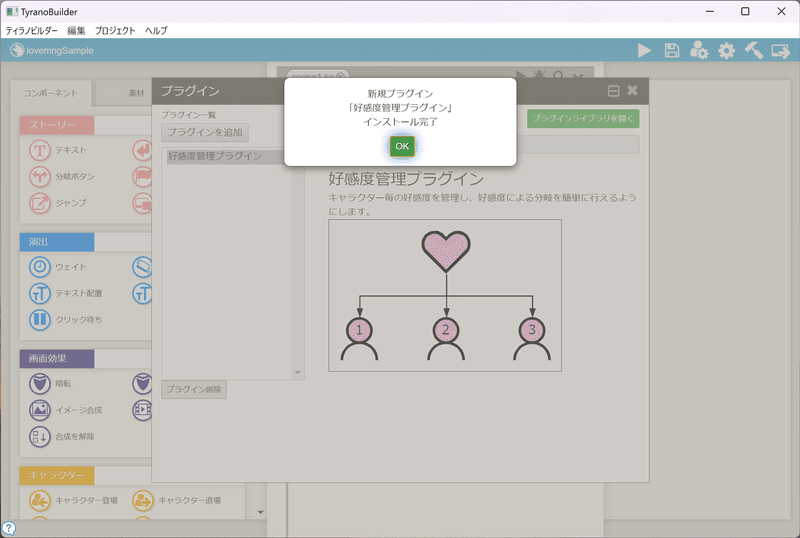
Task: Select 好感度管理プラグイン in the plugin list
Action: (224, 156)
